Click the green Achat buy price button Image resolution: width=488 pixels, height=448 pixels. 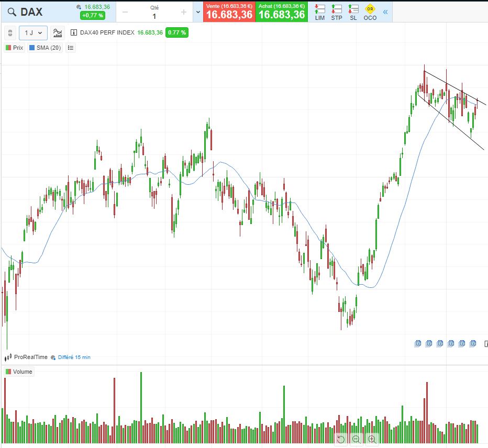(x=282, y=12)
